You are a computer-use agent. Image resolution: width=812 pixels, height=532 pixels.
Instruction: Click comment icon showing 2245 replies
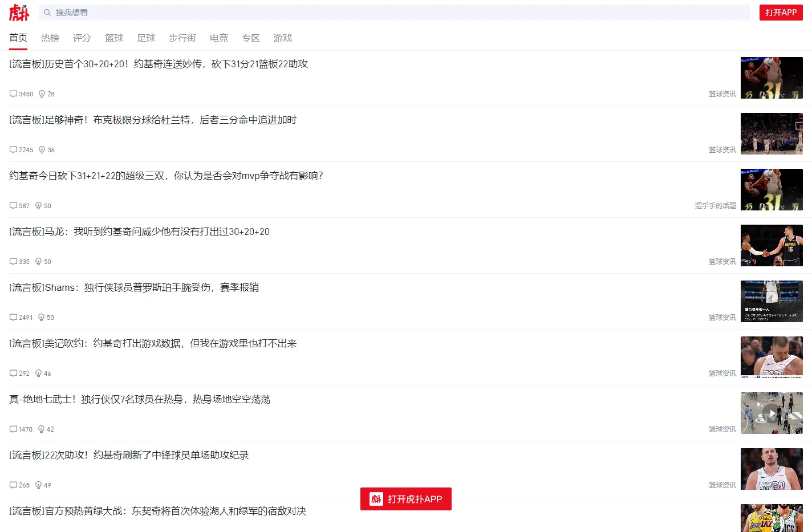[13, 150]
